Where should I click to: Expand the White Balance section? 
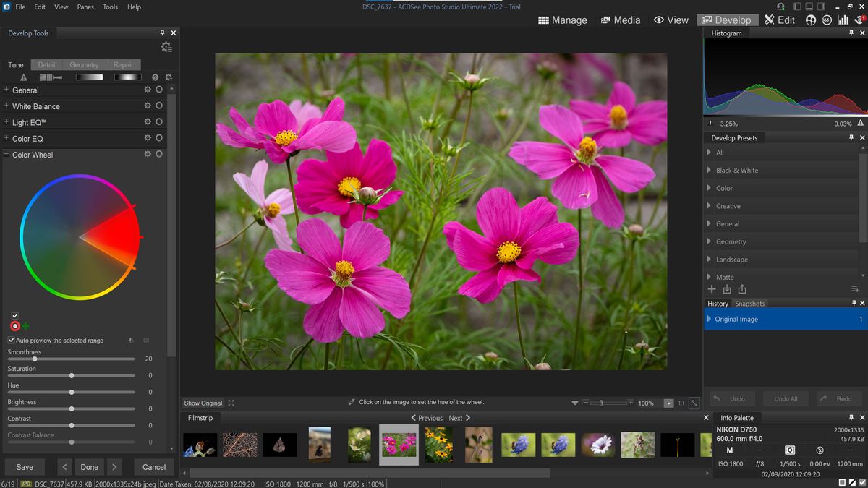click(7, 106)
